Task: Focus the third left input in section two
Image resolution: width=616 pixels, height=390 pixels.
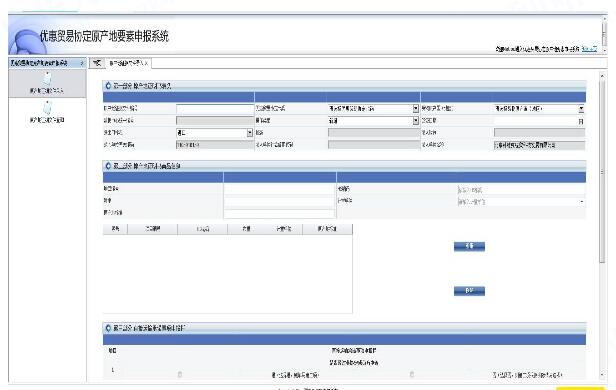Action: click(279, 213)
